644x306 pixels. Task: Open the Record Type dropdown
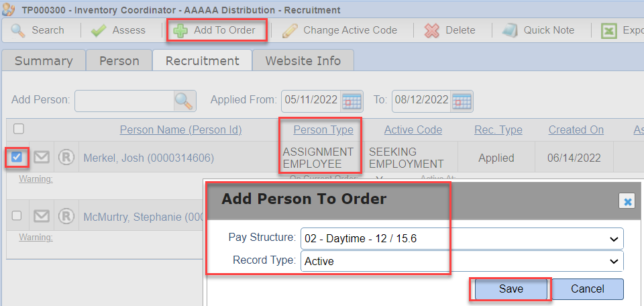[x=462, y=261]
